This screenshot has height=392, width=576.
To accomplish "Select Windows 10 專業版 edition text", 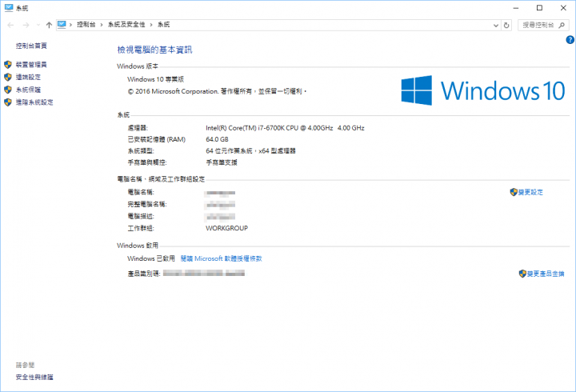I will click(x=156, y=79).
